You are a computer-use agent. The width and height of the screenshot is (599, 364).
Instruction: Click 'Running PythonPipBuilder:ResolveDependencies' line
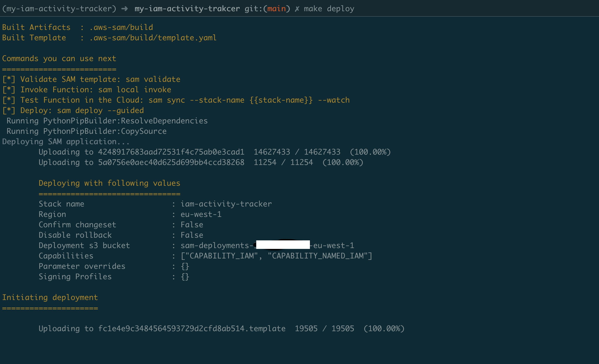pyautogui.click(x=107, y=121)
